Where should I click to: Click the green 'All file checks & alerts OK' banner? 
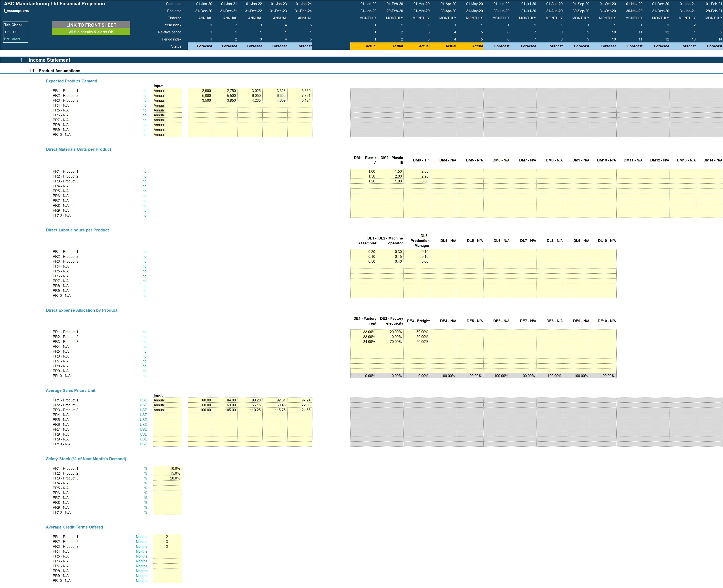(91, 31)
